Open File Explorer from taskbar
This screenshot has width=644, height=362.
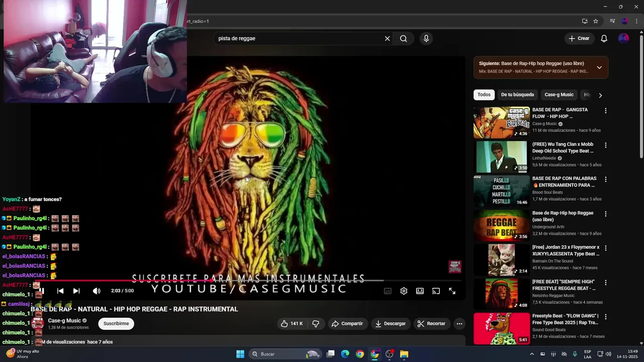pyautogui.click(x=404, y=354)
